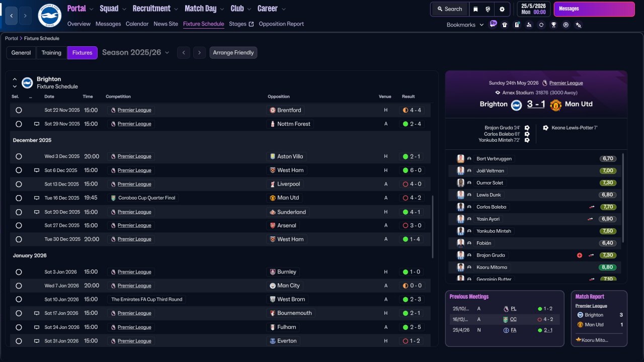Open the Season 2025/26 dropdown

pyautogui.click(x=136, y=52)
